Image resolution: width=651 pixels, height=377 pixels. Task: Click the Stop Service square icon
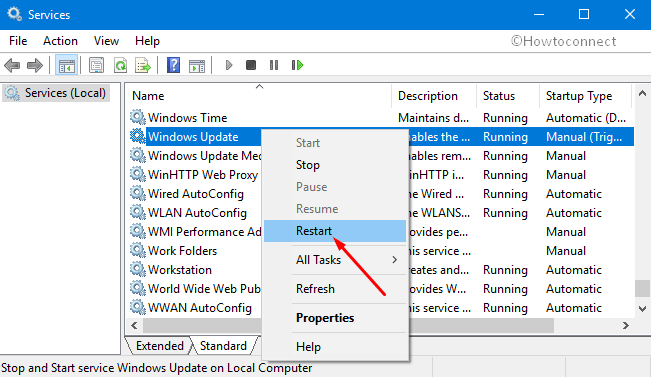(x=251, y=65)
